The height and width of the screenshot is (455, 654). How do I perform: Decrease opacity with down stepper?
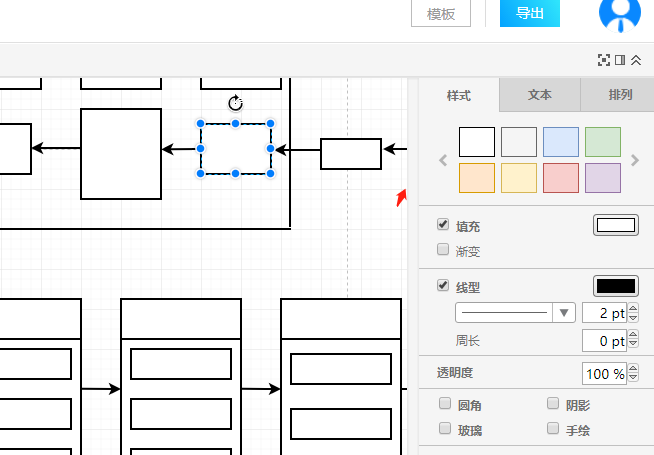pos(633,378)
